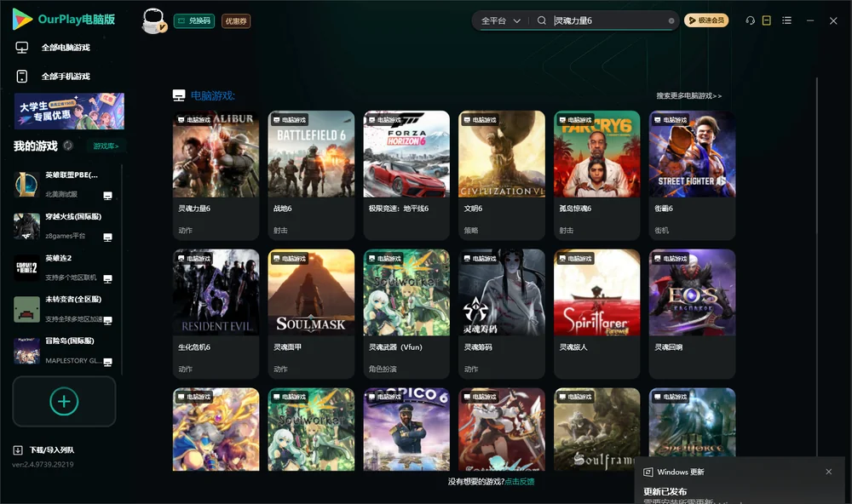This screenshot has height=504, width=852.
Task: Click the version text ver:2.4.9739.29219
Action: tap(43, 464)
